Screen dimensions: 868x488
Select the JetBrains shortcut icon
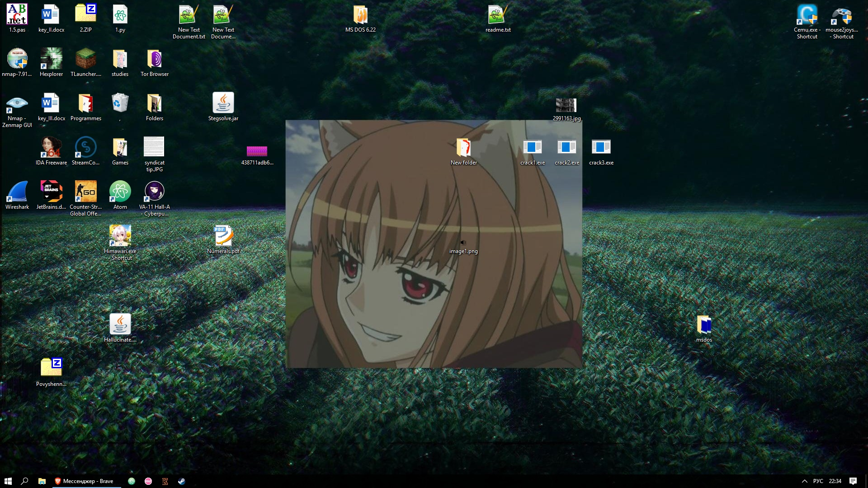(51, 192)
